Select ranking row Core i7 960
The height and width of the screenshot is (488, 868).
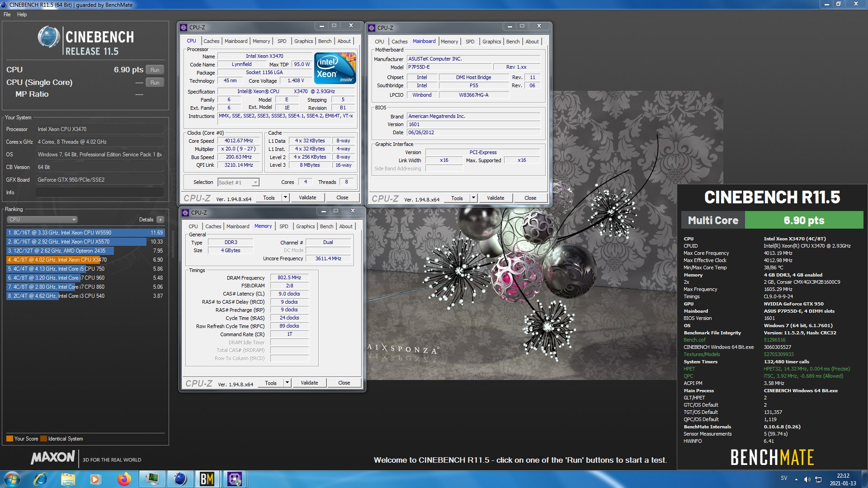[85, 278]
